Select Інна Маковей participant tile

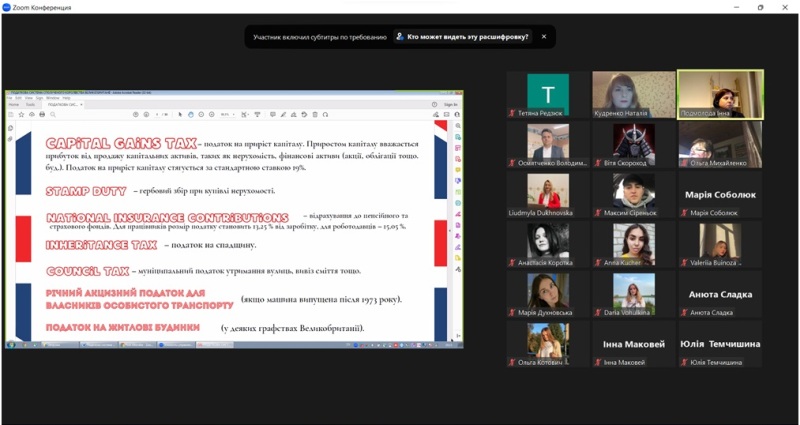pyautogui.click(x=634, y=344)
